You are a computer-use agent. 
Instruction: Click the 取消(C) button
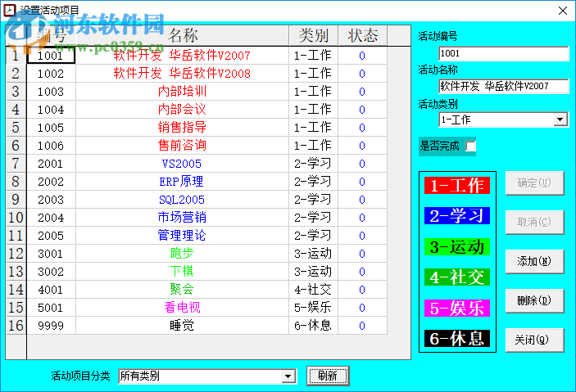pos(534,222)
